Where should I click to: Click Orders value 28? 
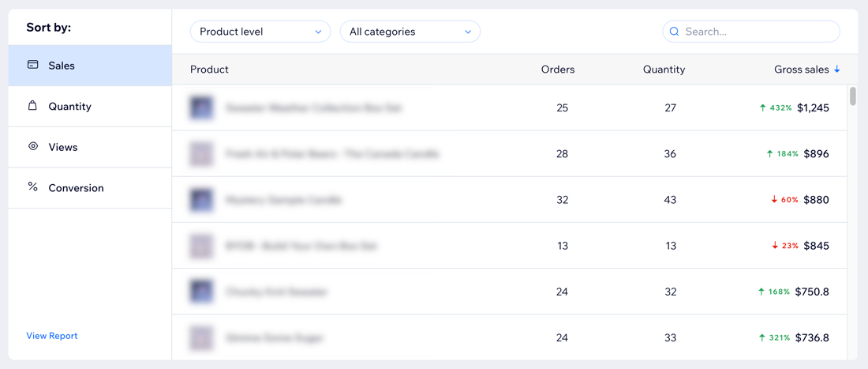tap(563, 153)
